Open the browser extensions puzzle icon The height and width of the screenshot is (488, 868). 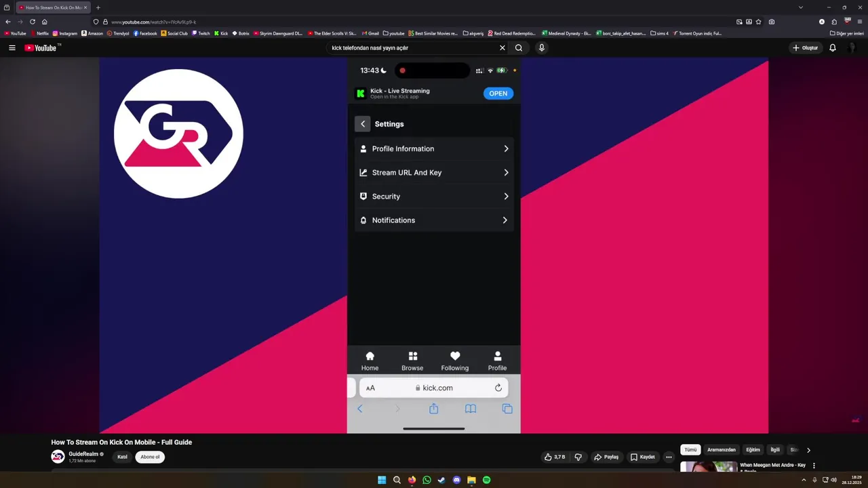pos(834,22)
